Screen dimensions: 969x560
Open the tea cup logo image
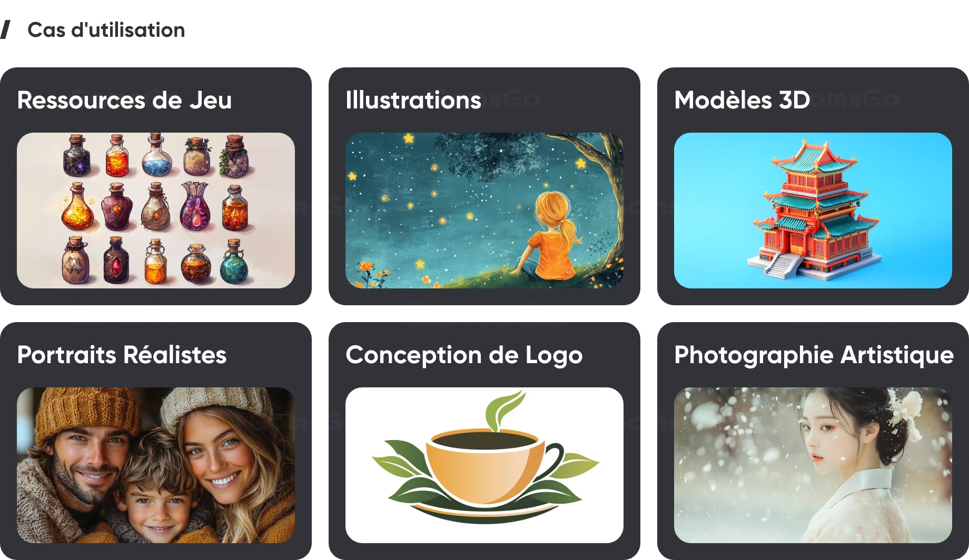485,465
